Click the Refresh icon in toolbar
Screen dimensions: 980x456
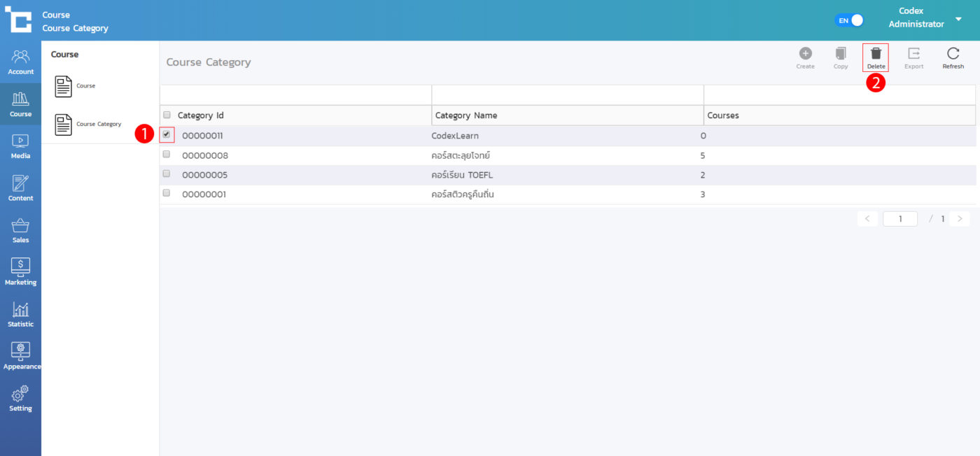(953, 54)
